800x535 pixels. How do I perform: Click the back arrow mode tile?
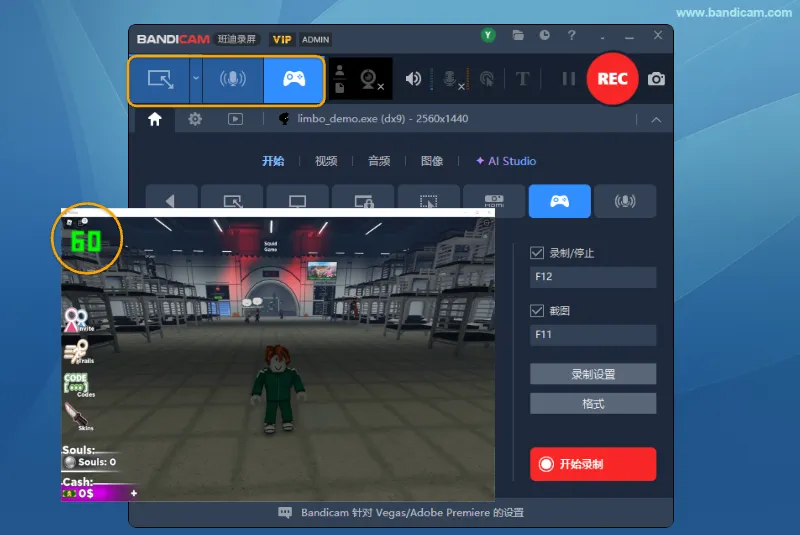point(172,198)
